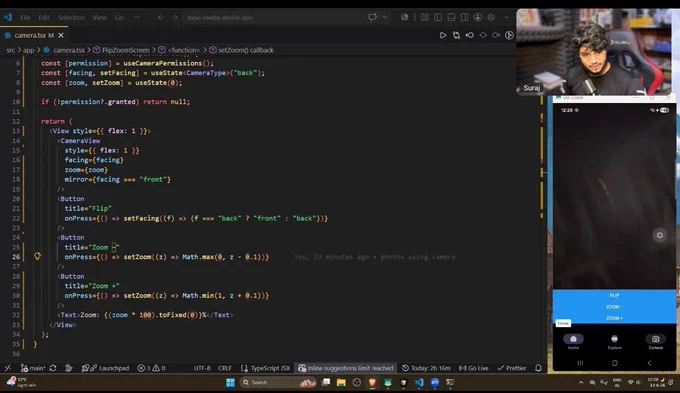Screen dimensions: 680x393
Task: Select the camera.tsx breadcrumb
Action: [x=64, y=50]
